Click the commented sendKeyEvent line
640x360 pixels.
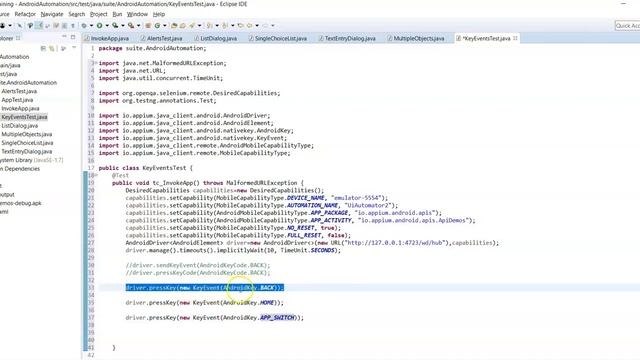pos(198,265)
